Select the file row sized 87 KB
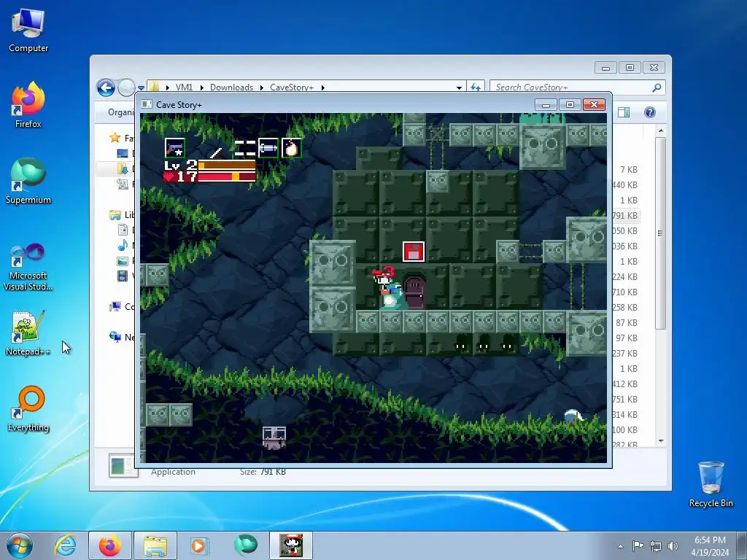747x560 pixels. pos(626,322)
